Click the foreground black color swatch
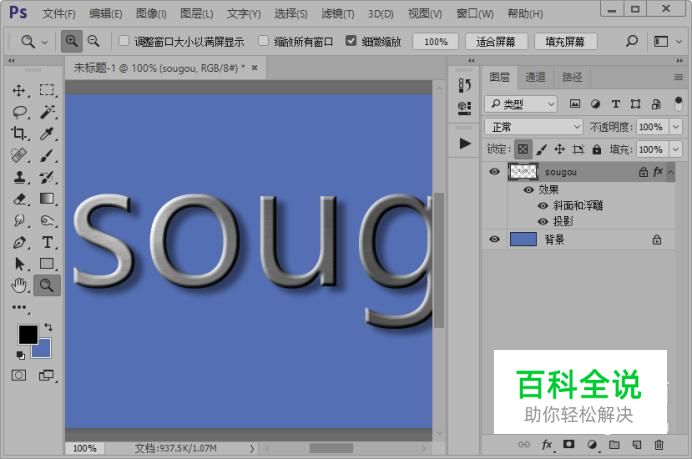The image size is (692, 459). pos(27,334)
